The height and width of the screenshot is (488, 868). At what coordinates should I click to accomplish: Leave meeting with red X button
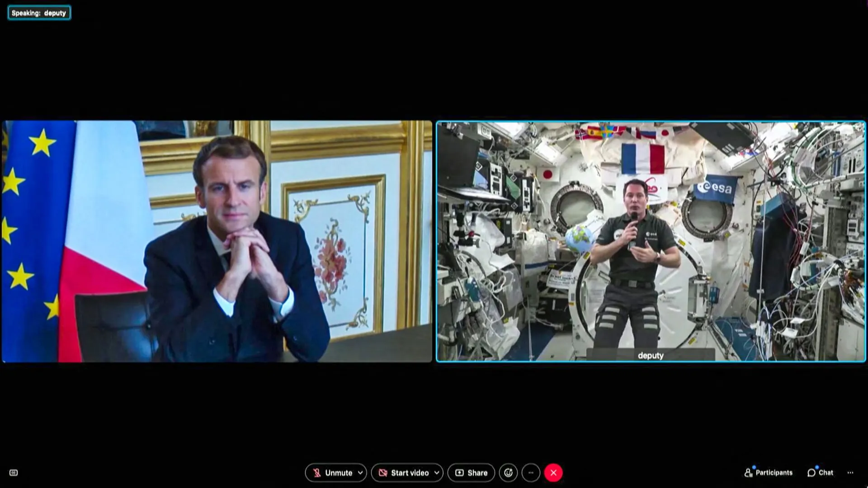[x=553, y=473]
